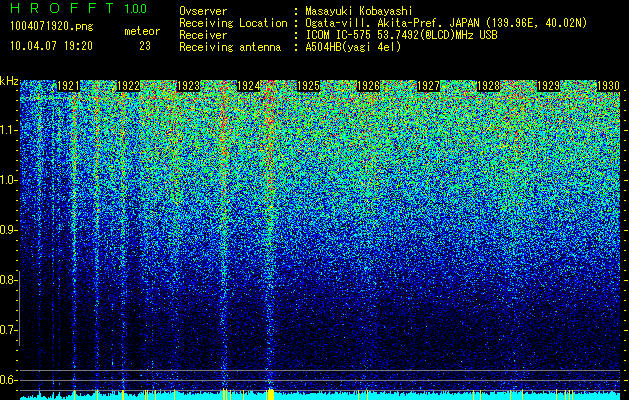Screen dimensions: 629x400
Task: Click the 1928 time marker
Action: tap(488, 86)
